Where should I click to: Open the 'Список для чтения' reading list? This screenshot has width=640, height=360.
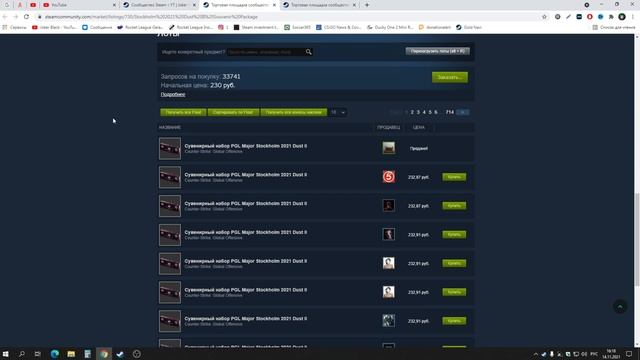coord(613,27)
